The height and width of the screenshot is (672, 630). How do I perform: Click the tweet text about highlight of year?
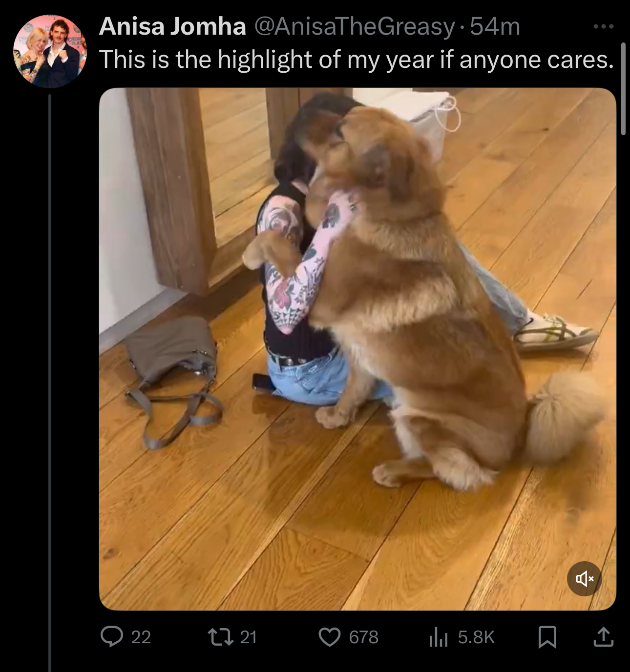coord(357,60)
